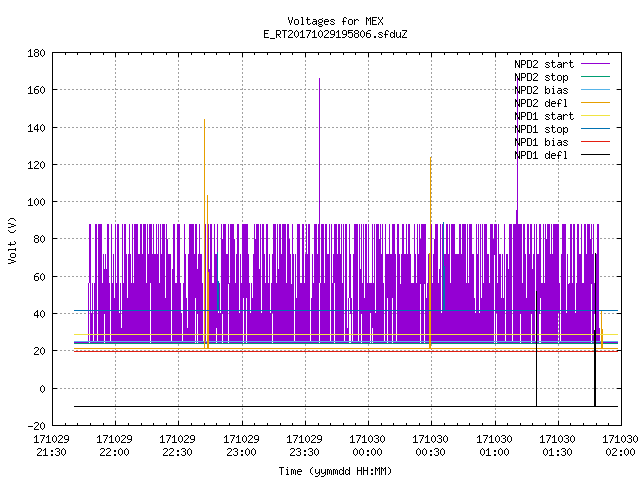Click the 171030 00:30 time tick label

(x=431, y=446)
